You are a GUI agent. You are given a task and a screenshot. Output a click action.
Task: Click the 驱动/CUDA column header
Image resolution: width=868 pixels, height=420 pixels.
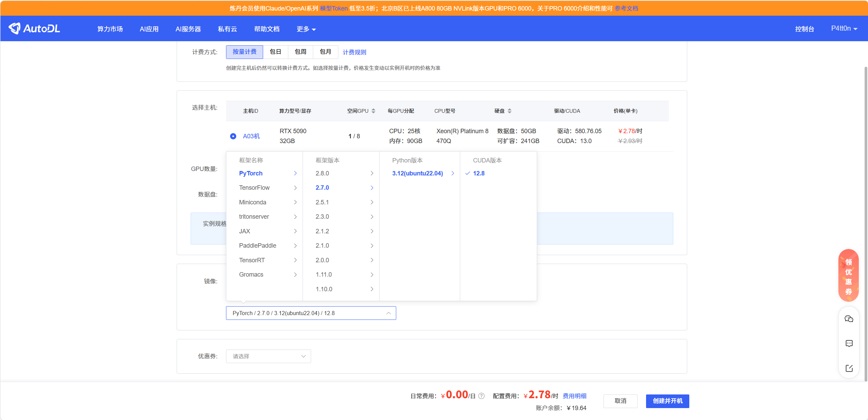(567, 111)
